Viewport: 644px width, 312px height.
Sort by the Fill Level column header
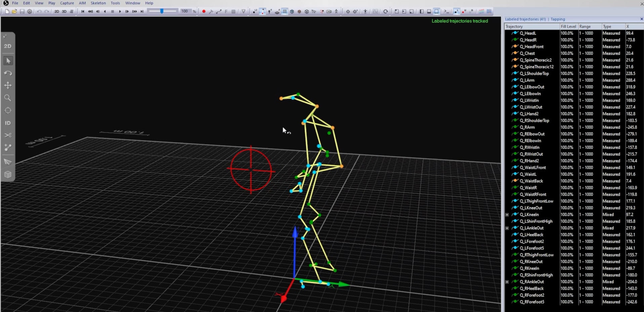click(569, 27)
